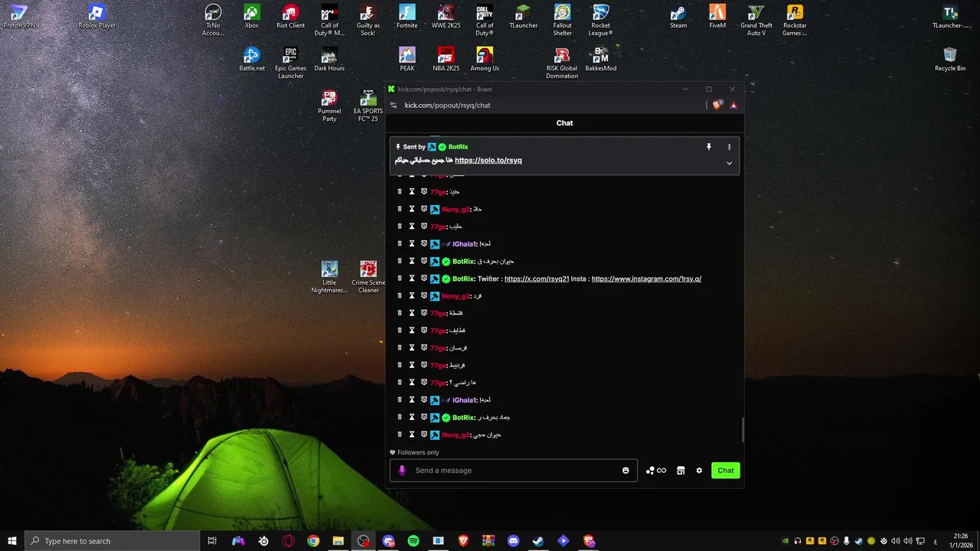Open the instagram.com link in chat
980x551 pixels.
(x=646, y=279)
